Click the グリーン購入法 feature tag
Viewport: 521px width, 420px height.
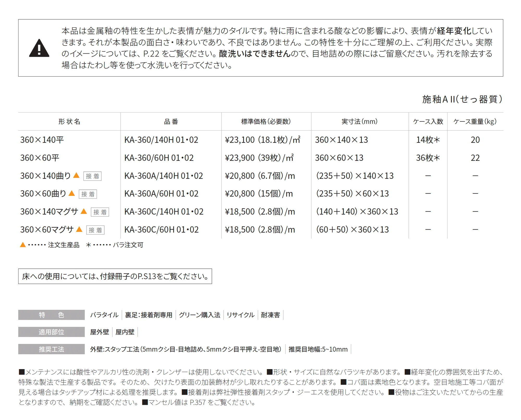pyautogui.click(x=199, y=315)
